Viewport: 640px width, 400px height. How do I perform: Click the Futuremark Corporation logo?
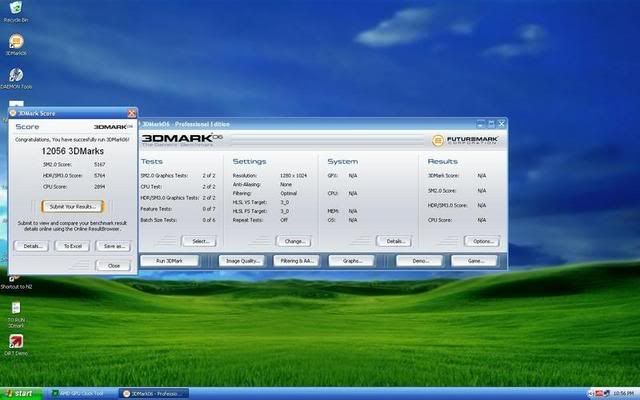[x=464, y=140]
